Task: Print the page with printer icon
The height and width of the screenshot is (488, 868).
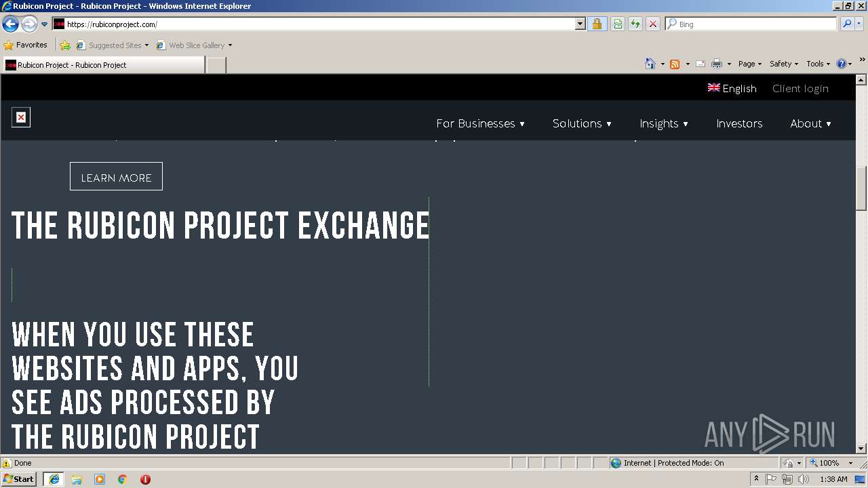Action: 717,64
